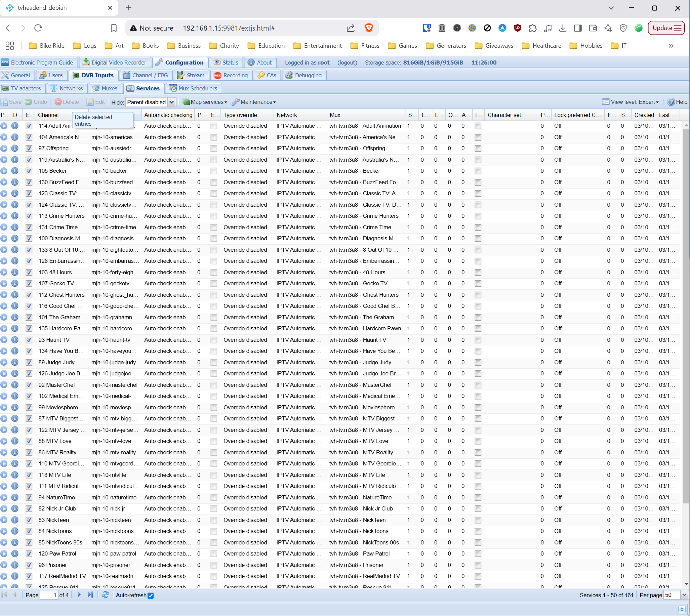Image resolution: width=690 pixels, height=616 pixels.
Task: Open the Status tab
Action: (226, 62)
